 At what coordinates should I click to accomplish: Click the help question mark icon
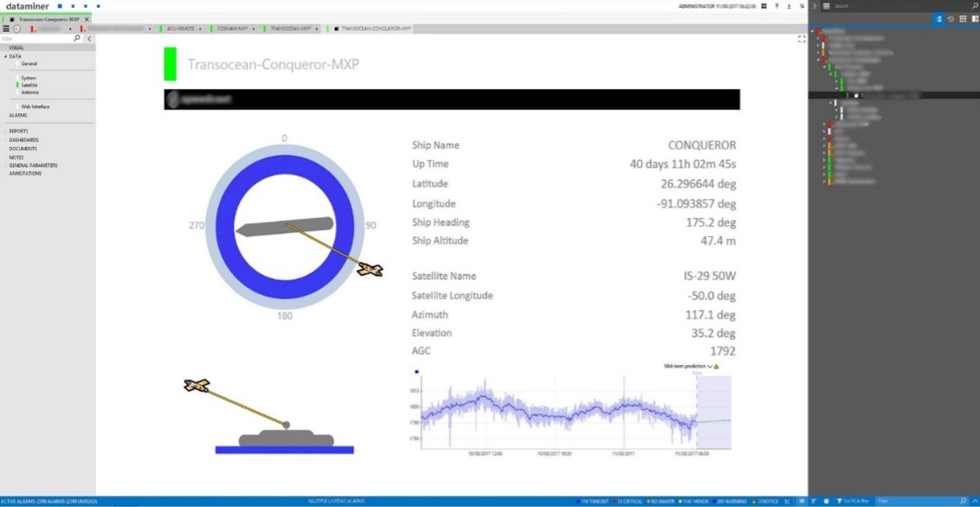click(x=777, y=5)
